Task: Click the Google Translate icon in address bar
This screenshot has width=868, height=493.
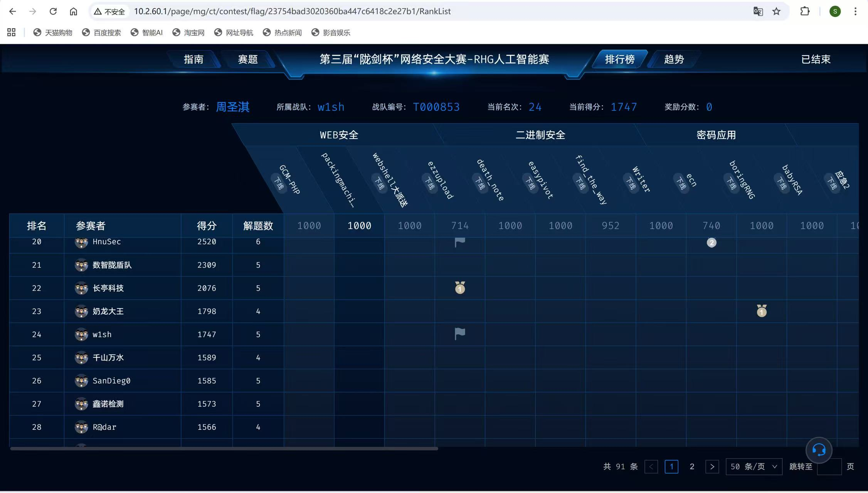Action: click(758, 11)
